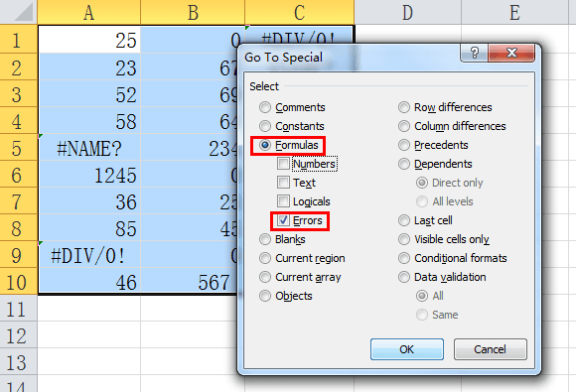Click cell A5 containing #NAME? error
This screenshot has height=392, width=576.
[89, 148]
